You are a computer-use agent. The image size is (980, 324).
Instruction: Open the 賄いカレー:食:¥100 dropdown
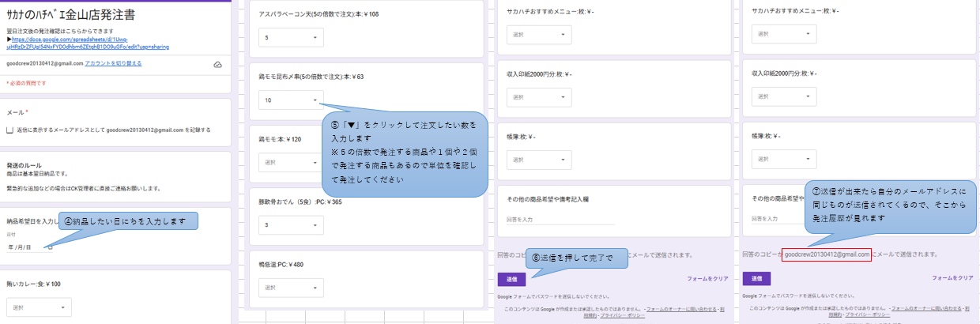point(41,307)
